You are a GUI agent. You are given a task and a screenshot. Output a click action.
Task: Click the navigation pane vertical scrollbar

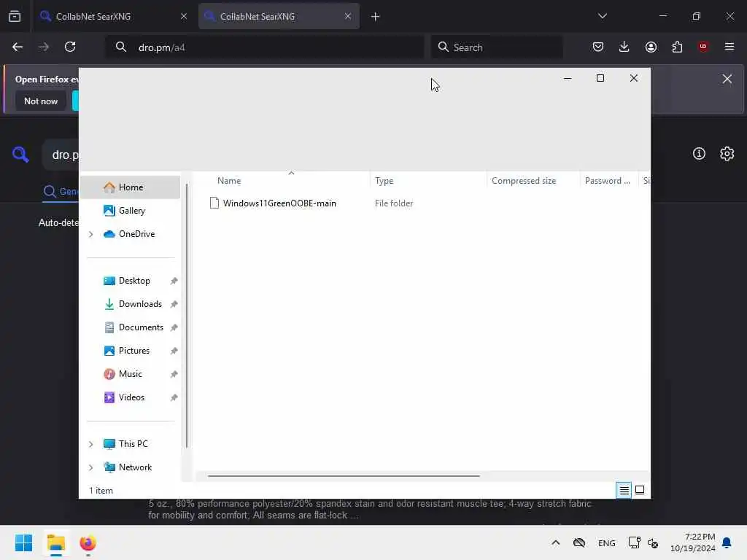click(187, 315)
